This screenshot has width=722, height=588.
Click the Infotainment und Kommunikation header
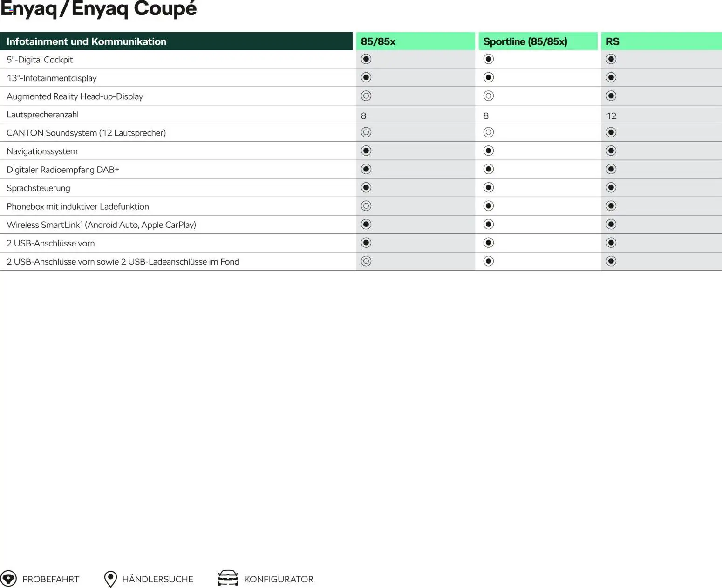(87, 41)
